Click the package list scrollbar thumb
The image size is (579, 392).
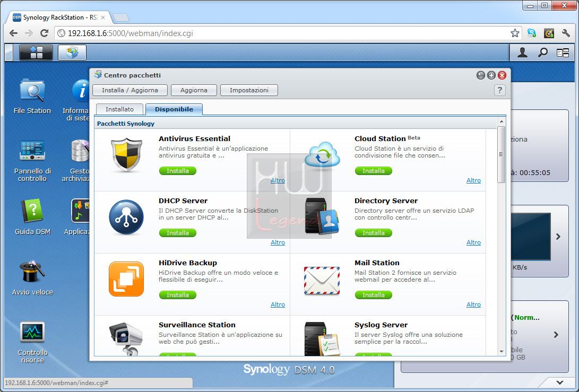tap(501, 154)
